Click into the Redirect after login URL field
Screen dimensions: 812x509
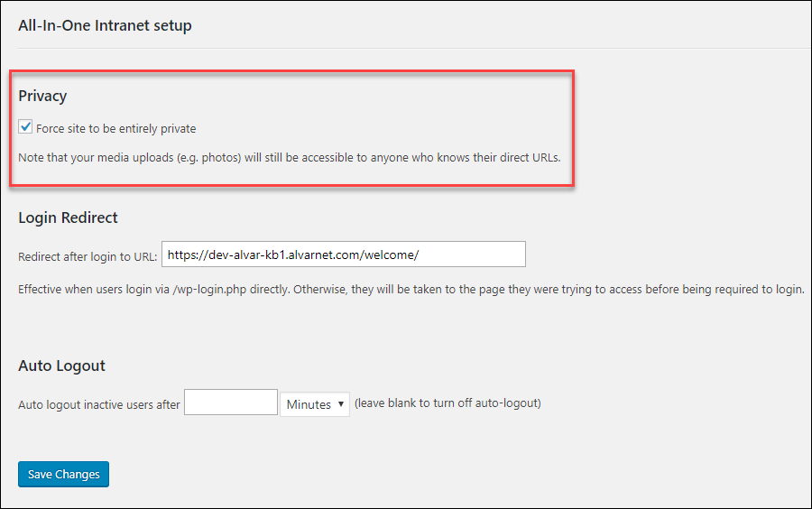tap(344, 255)
